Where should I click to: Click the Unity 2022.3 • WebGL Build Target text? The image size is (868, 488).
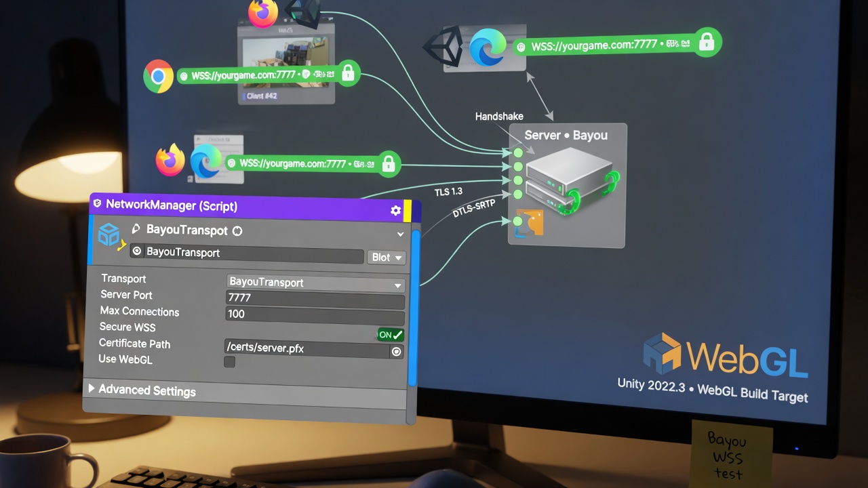tap(713, 390)
